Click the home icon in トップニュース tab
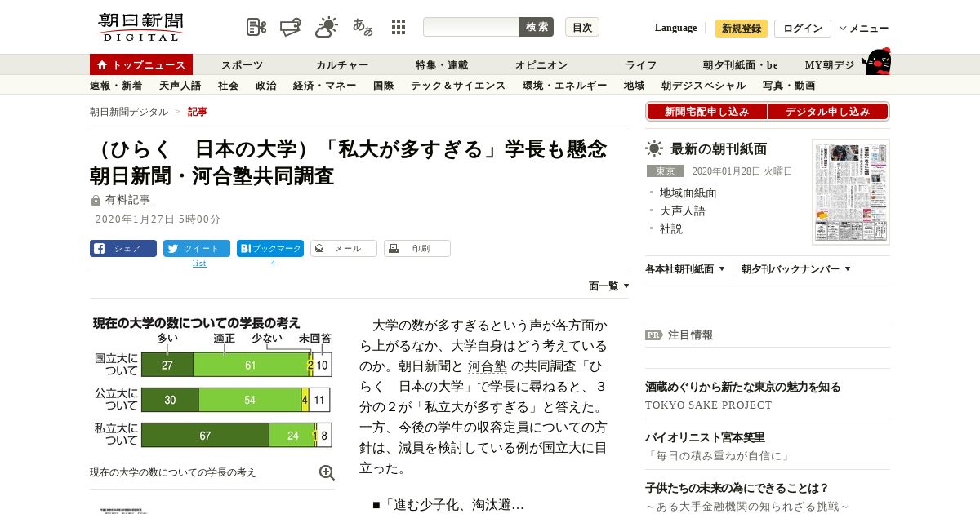The image size is (980, 514). click(x=102, y=65)
